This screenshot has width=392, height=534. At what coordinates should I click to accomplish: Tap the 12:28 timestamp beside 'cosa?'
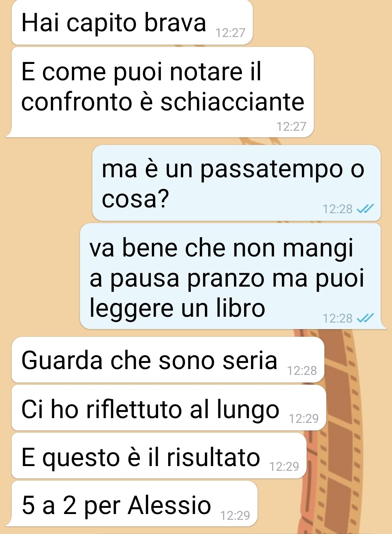pyautogui.click(x=338, y=209)
